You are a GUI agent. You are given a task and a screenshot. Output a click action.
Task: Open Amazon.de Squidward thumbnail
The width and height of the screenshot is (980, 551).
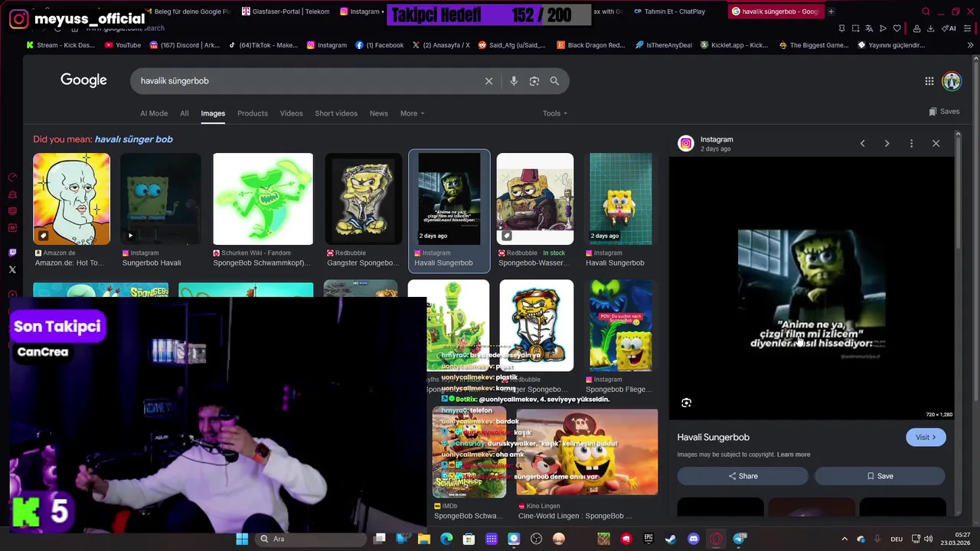click(x=71, y=199)
